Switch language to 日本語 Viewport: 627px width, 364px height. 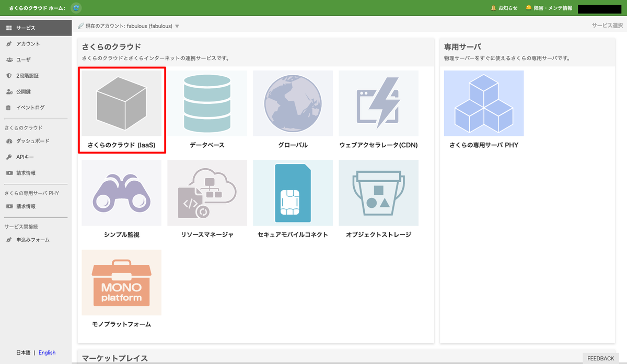pos(24,353)
